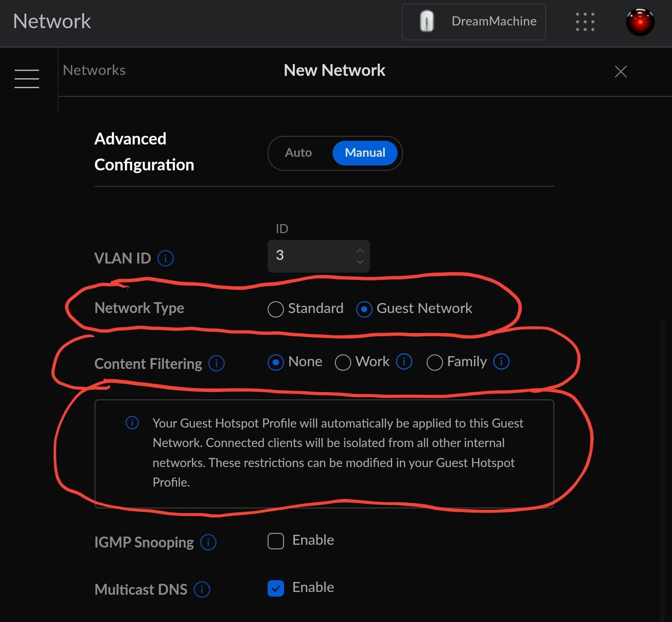
Task: Show Content Filtering info tooltip
Action: (216, 363)
